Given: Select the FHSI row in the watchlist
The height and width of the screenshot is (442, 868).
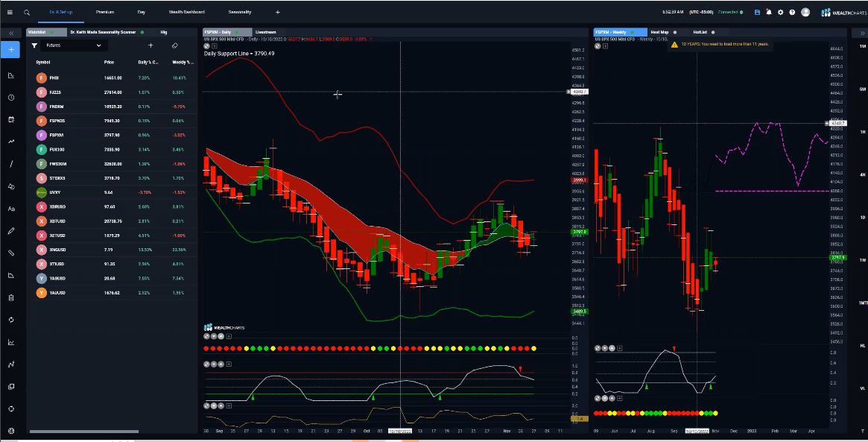Looking at the screenshot, I should [112, 78].
